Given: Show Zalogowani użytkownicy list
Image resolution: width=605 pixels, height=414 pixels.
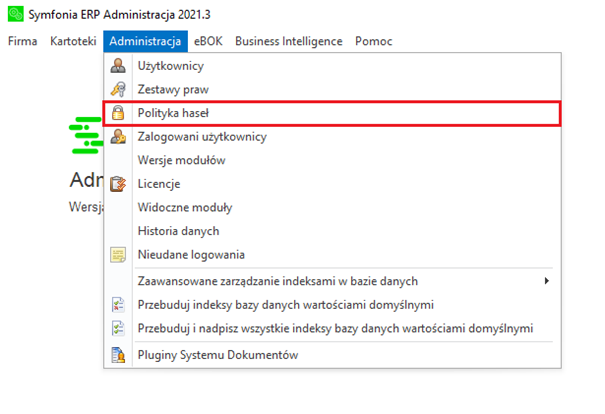Looking at the screenshot, I should tap(332, 137).
